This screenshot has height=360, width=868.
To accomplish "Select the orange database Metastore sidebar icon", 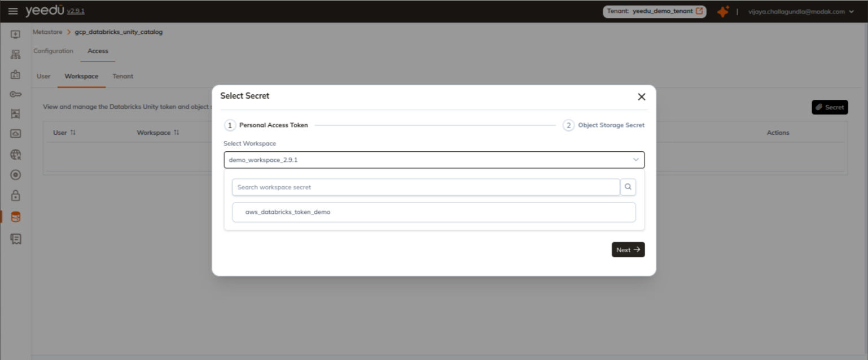I will [16, 217].
